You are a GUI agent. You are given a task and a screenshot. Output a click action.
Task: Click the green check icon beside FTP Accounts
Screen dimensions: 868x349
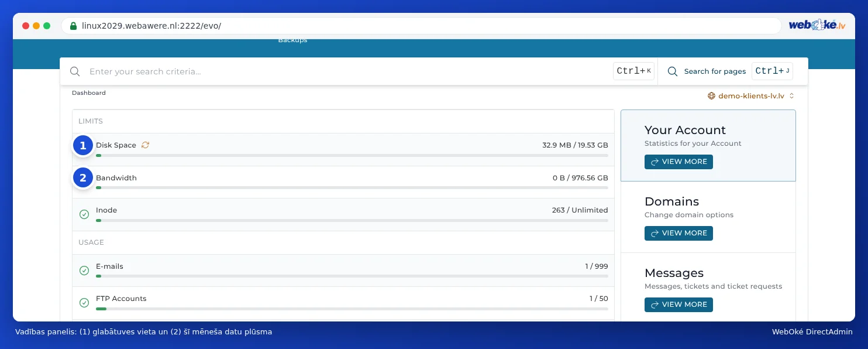[84, 303]
